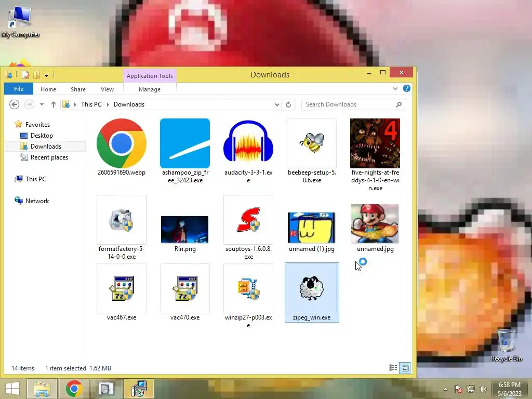The height and width of the screenshot is (399, 532).
Task: Open Network in the navigation pane
Action: tap(32, 201)
